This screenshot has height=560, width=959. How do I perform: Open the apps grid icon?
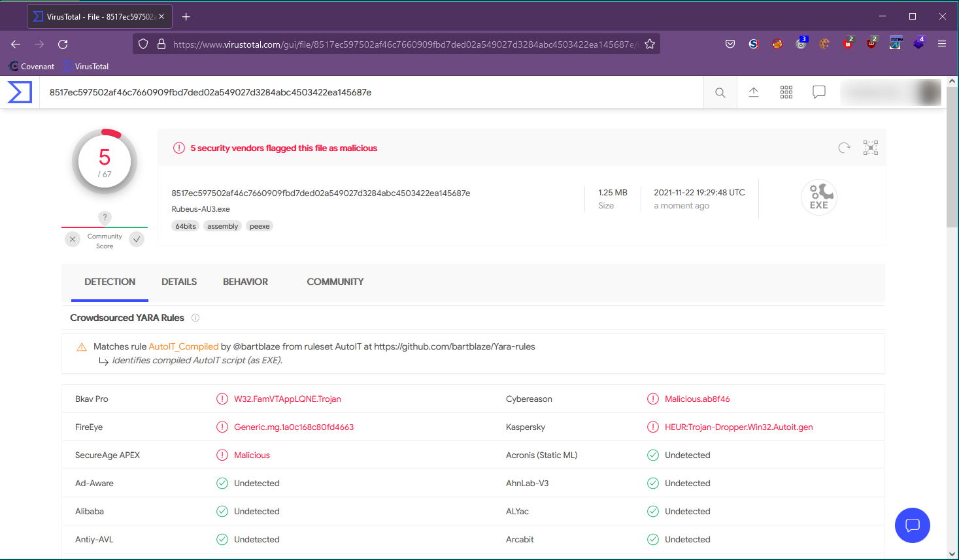786,92
